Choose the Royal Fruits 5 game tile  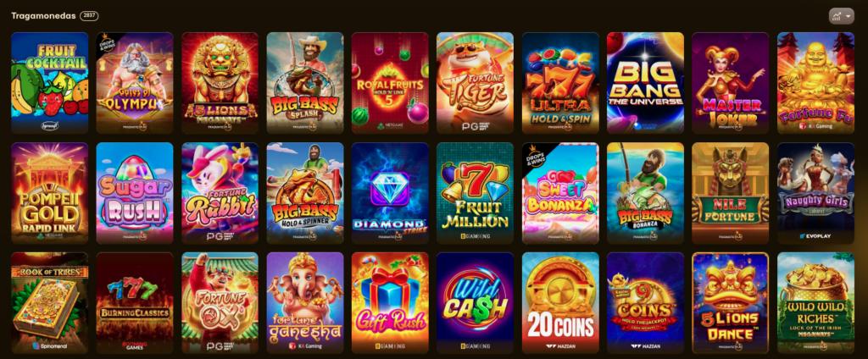click(x=390, y=83)
